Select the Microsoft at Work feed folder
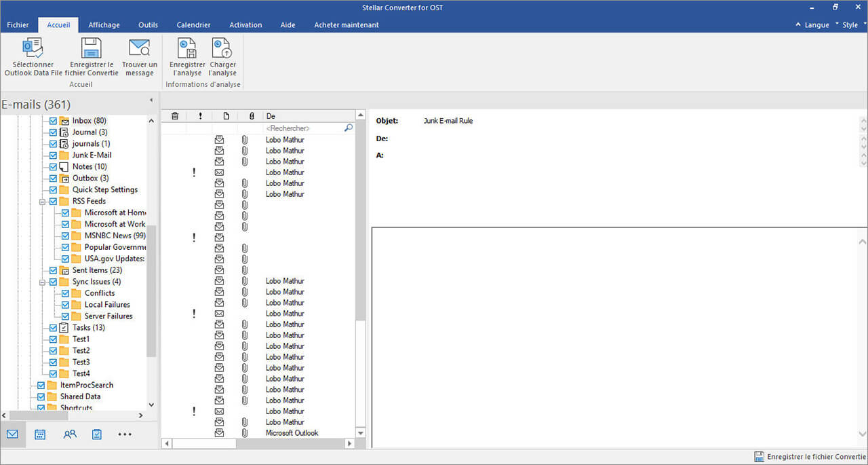Viewport: 868px width, 465px height. (x=115, y=224)
